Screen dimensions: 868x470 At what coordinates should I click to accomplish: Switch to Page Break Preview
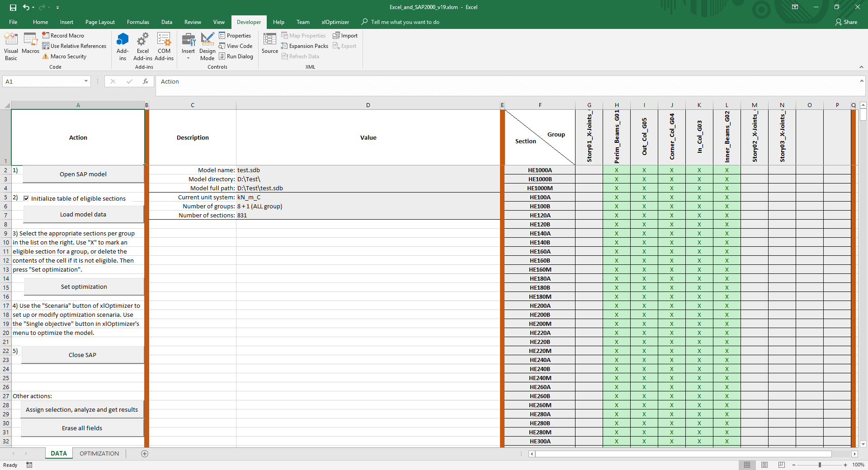coord(782,465)
